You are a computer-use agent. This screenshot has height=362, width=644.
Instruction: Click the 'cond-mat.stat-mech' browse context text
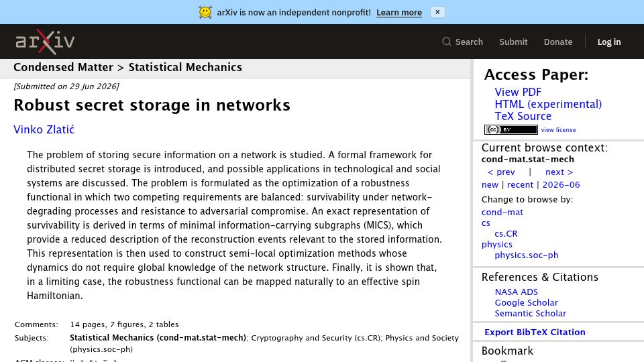pos(528,160)
